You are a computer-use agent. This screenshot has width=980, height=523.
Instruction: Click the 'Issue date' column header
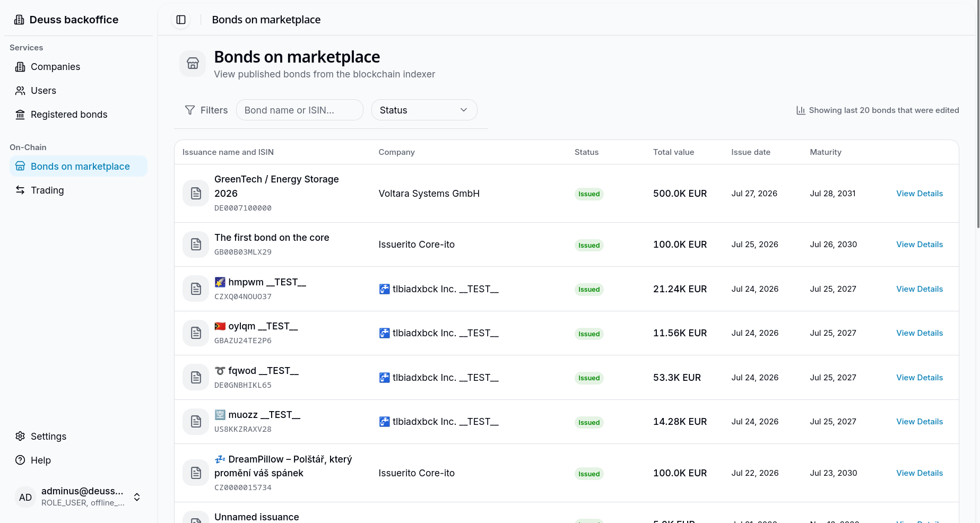(x=751, y=152)
